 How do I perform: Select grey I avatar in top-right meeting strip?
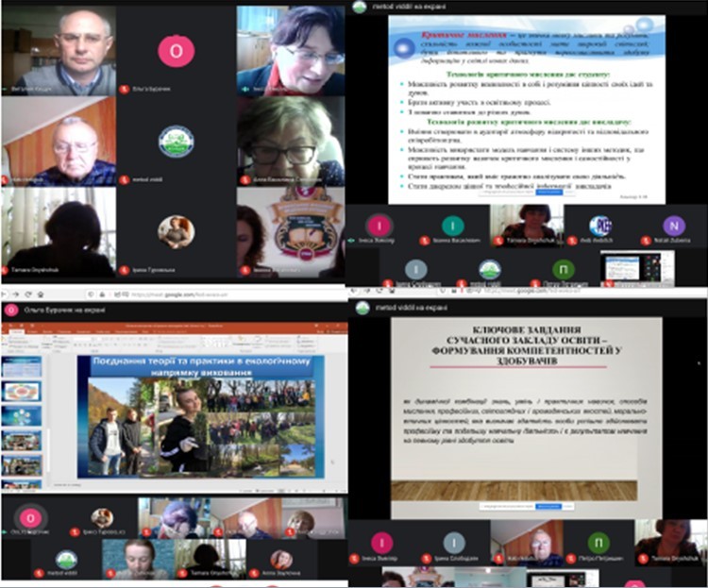tap(416, 270)
